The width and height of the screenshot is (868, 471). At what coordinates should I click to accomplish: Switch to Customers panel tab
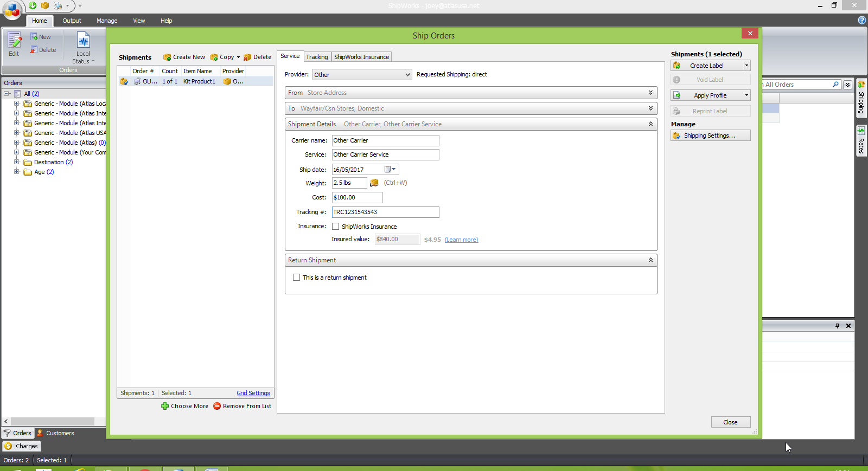click(55, 433)
